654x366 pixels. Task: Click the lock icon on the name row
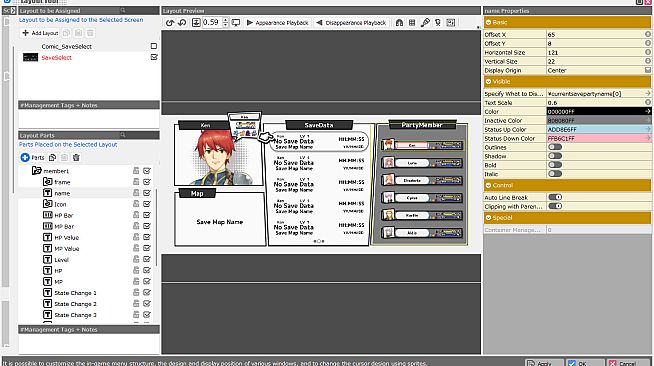(x=136, y=193)
